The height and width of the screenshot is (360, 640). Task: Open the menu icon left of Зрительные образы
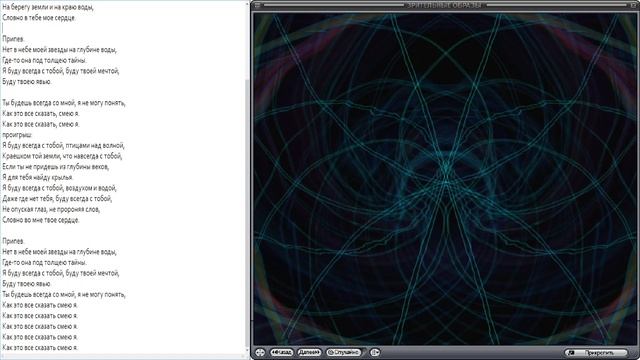(258, 5)
